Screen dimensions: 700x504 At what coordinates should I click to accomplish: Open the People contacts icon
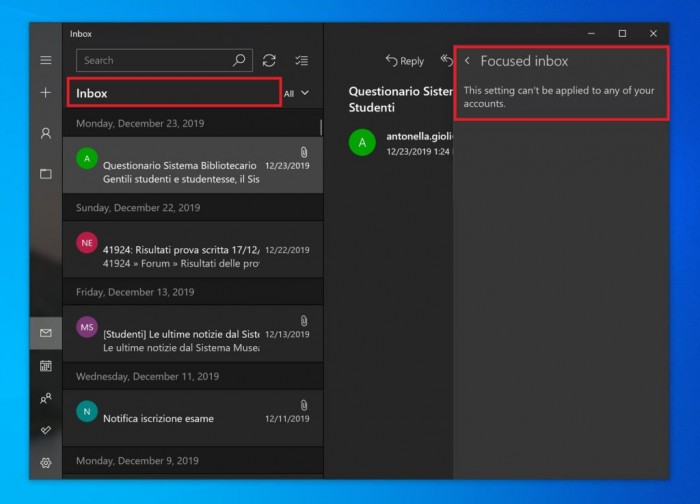coord(45,398)
